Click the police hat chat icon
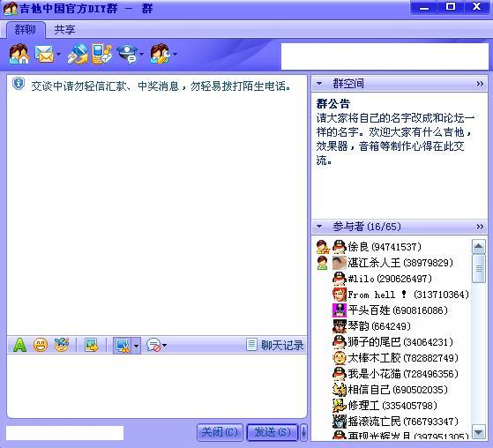Screen dimensions: 493x448 click(127, 54)
